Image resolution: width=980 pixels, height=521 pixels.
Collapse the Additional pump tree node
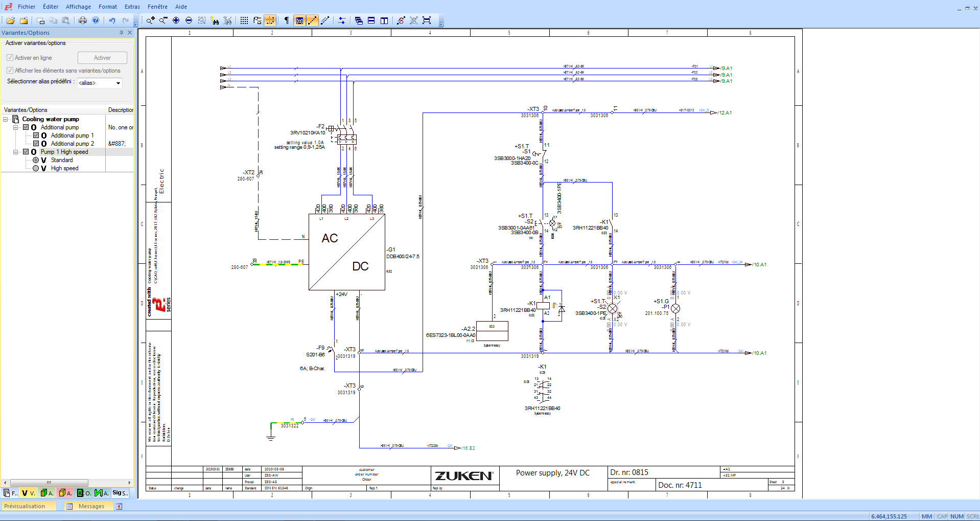point(16,127)
